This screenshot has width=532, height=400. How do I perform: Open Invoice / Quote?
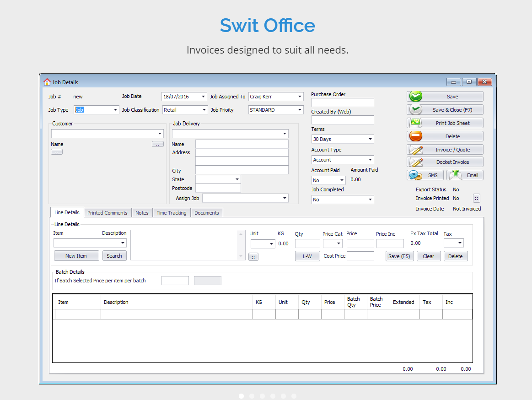point(445,150)
